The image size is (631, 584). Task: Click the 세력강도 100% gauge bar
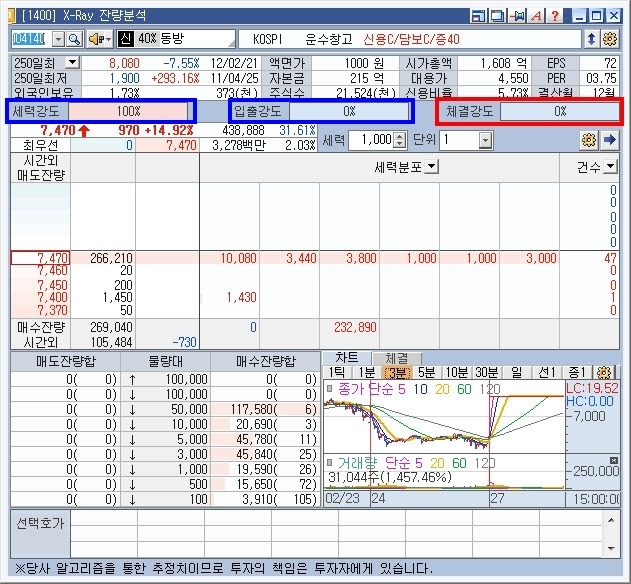(128, 111)
